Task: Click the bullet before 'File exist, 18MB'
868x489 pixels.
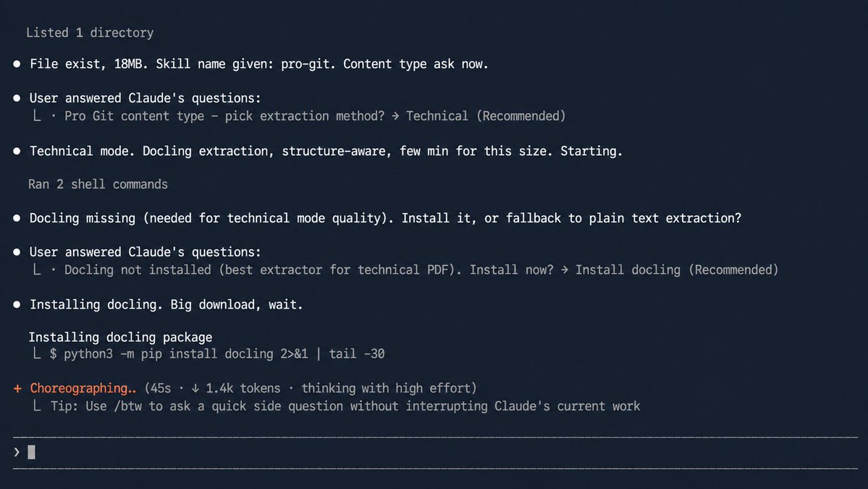Action: [x=17, y=64]
